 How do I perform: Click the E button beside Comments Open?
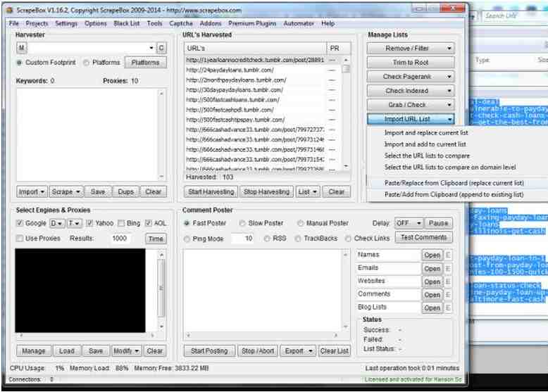pos(448,295)
